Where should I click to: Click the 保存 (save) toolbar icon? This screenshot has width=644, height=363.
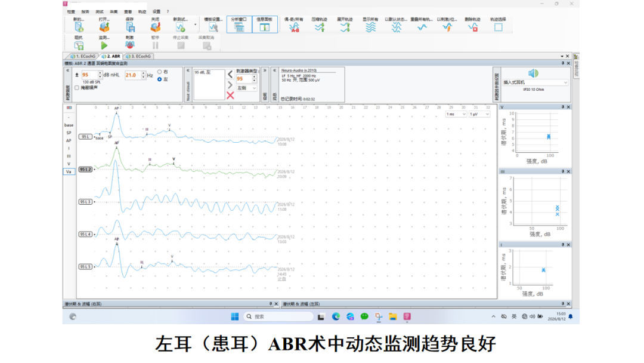coord(130,27)
